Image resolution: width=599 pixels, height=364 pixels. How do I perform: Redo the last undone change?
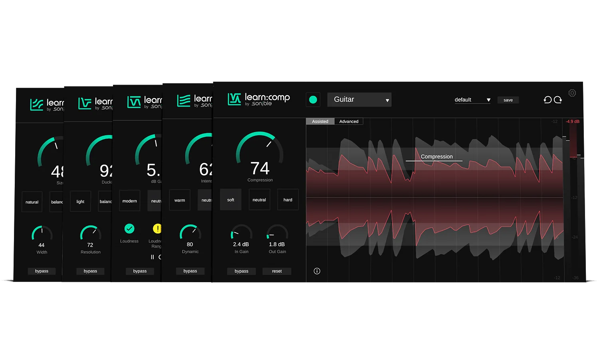point(558,100)
